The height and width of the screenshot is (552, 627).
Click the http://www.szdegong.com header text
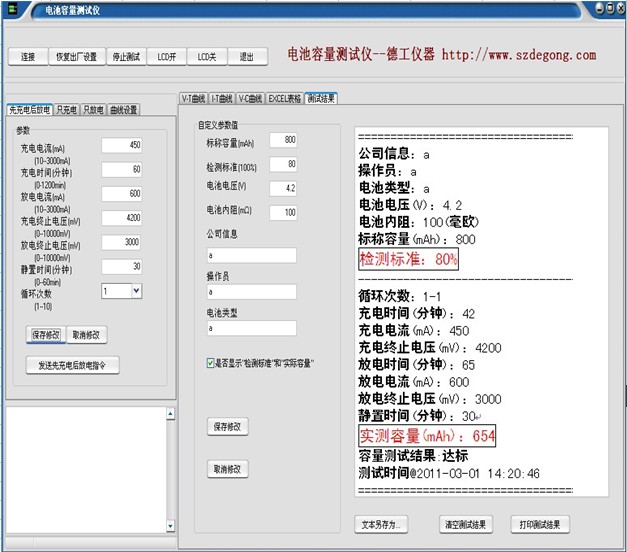[519, 55]
